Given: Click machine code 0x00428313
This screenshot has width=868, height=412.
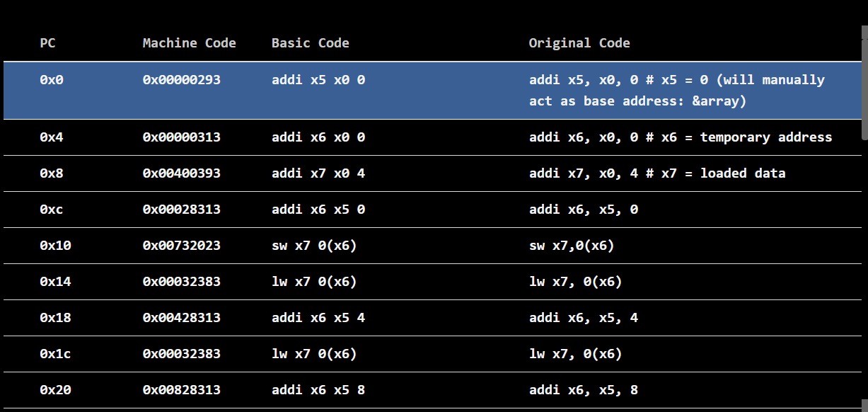Looking at the screenshot, I should point(181,318).
